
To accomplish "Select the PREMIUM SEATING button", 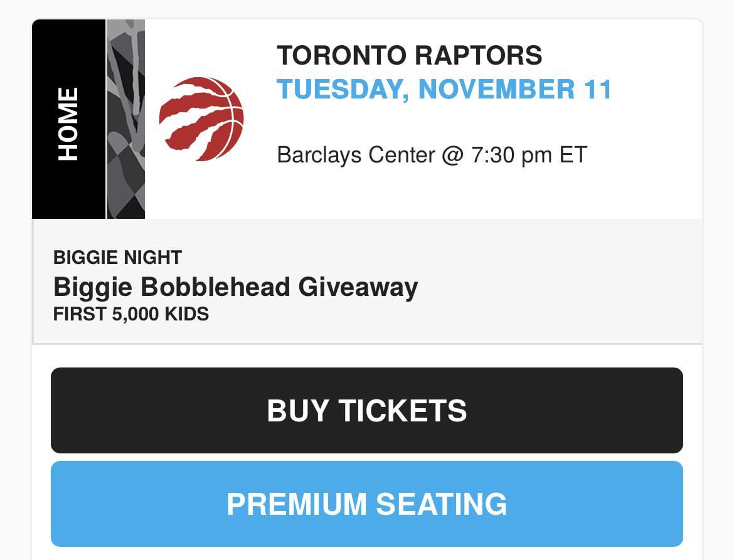I will tap(366, 503).
